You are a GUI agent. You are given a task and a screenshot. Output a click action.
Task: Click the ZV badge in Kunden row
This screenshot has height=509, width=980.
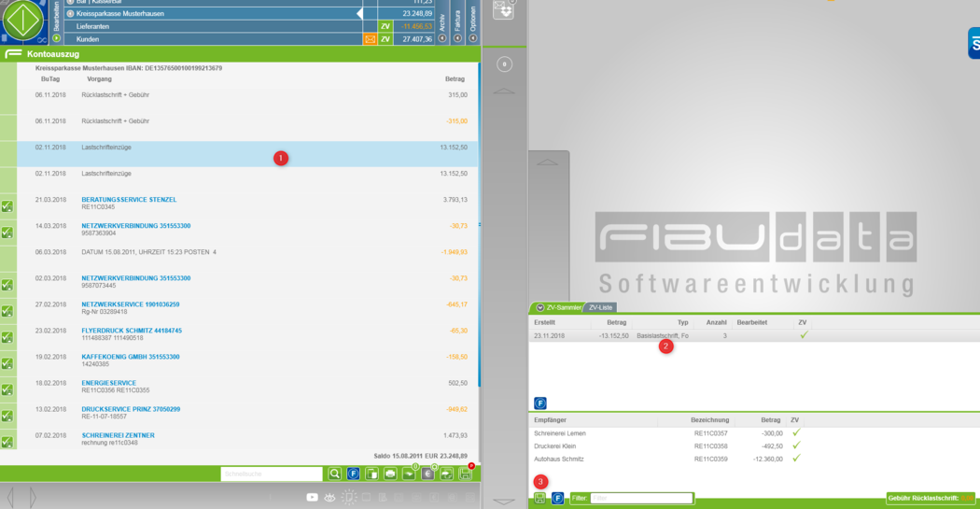click(x=385, y=39)
